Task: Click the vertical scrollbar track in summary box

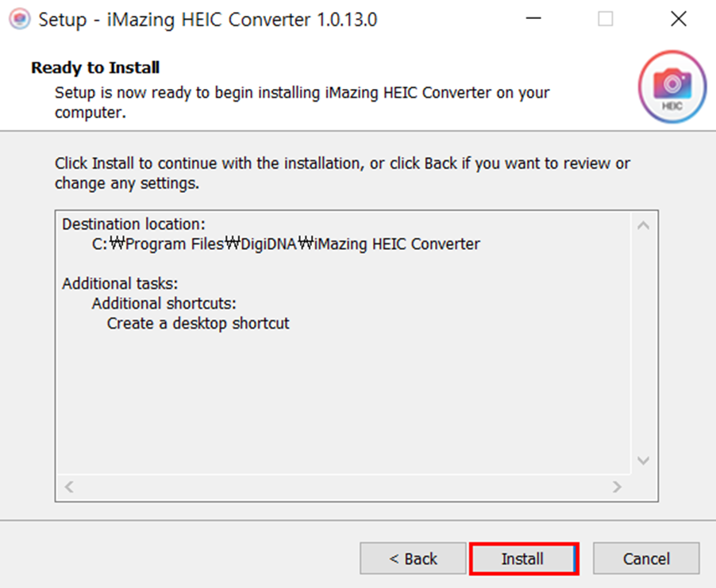Action: (x=644, y=342)
